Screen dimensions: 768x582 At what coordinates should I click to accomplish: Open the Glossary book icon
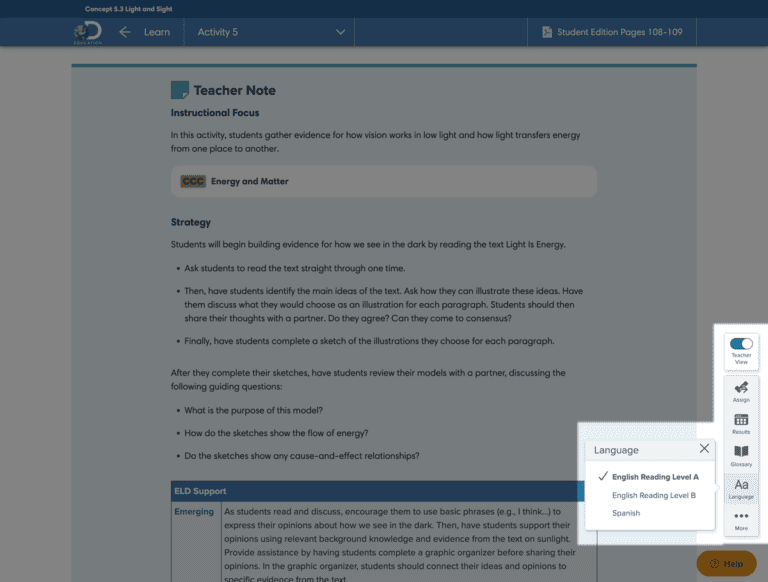tap(741, 455)
